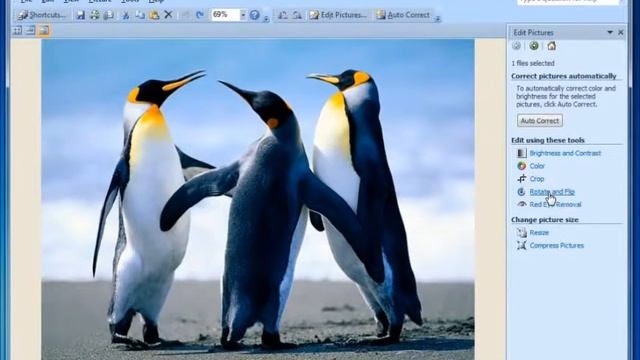Switch to Single Picture view
Screen dimensions: 640x360
point(44,30)
